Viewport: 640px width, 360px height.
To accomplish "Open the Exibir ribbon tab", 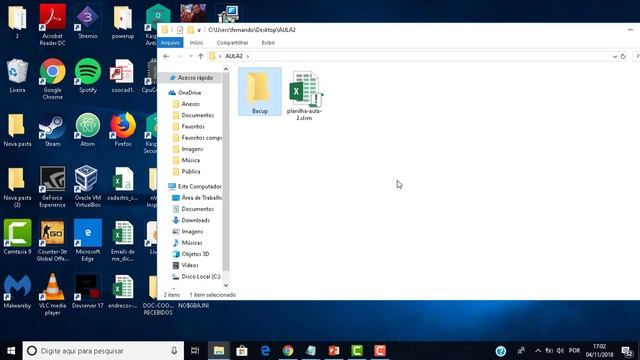I will click(x=268, y=42).
